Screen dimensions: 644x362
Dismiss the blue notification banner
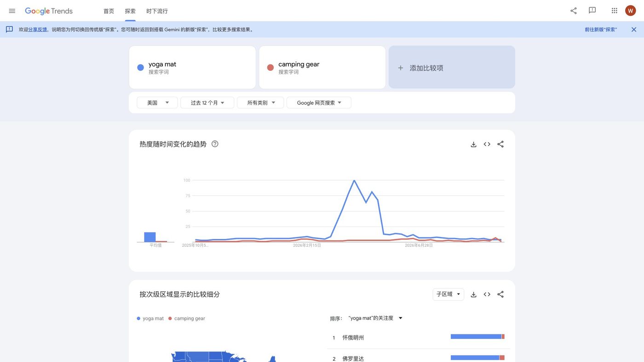point(634,29)
